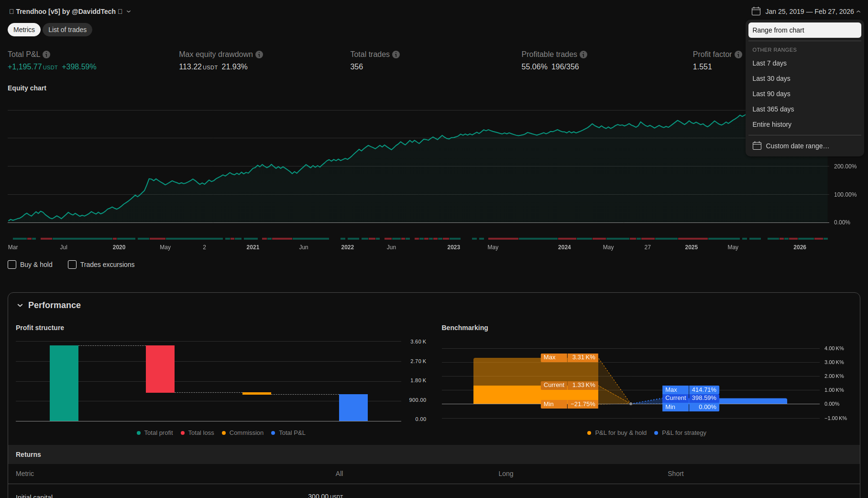
Task: Choose Last 30 days range
Action: [771, 78]
